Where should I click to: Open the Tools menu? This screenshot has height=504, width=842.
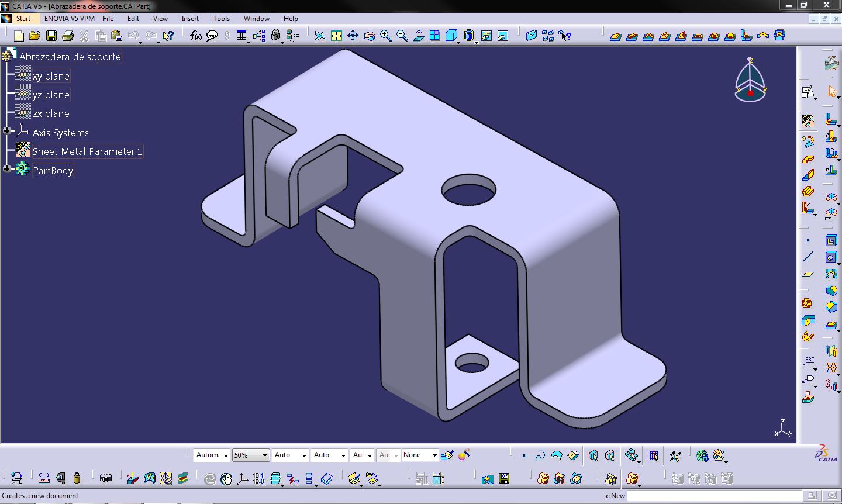click(221, 19)
